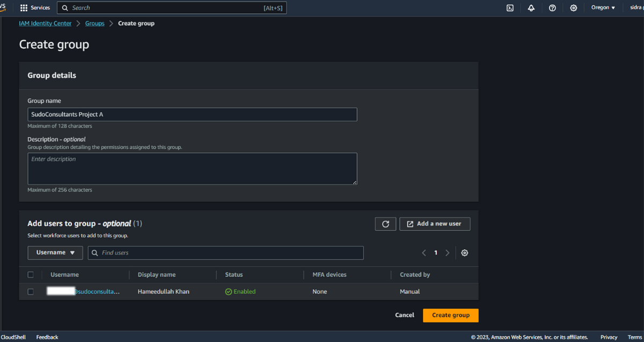Sort by Status column header
Screen dimensions: 644x342
(234, 274)
